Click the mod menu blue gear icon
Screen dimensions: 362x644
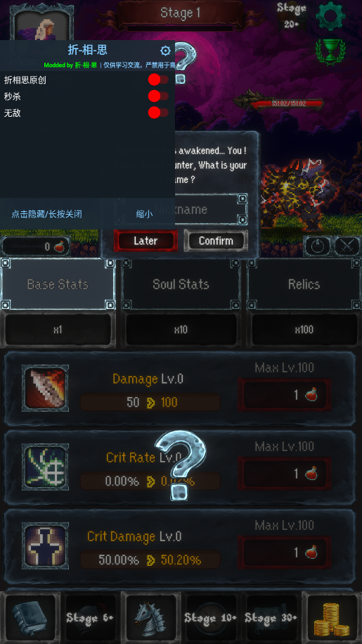[x=165, y=51]
